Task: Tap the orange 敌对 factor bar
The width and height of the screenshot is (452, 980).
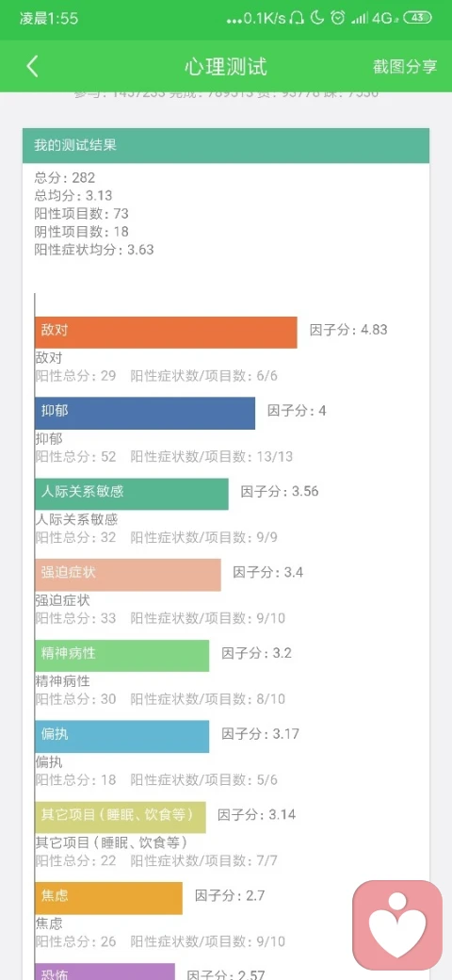Action: click(x=166, y=332)
